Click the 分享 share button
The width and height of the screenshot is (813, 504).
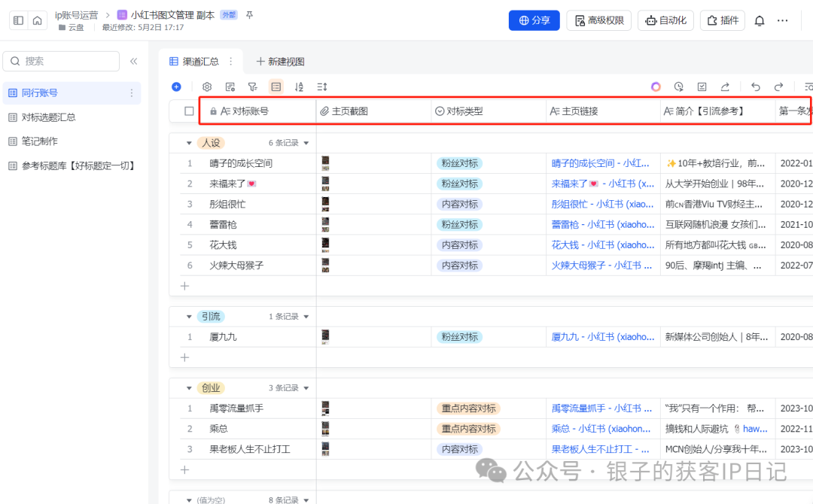534,20
